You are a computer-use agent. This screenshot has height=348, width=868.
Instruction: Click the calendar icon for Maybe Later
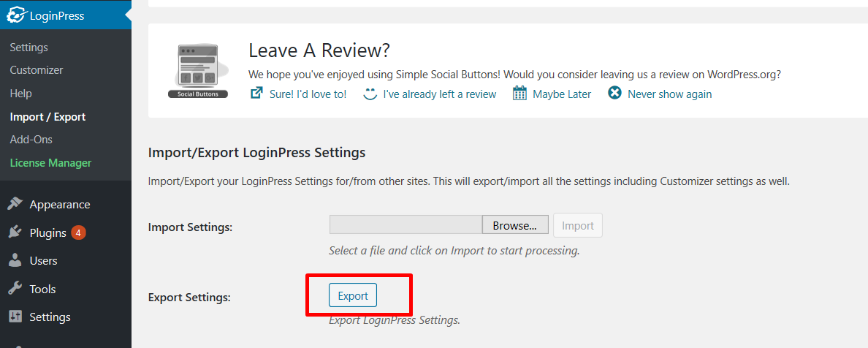(519, 94)
